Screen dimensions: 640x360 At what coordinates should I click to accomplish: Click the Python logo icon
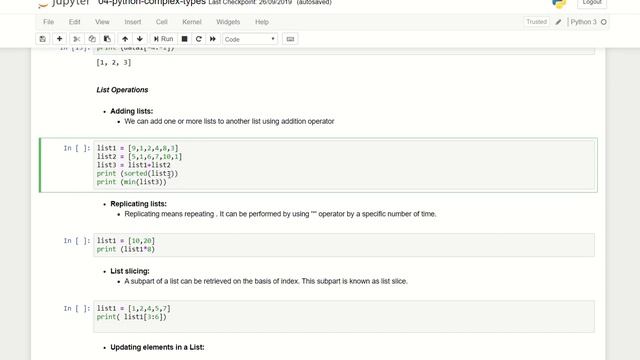tap(559, 3)
